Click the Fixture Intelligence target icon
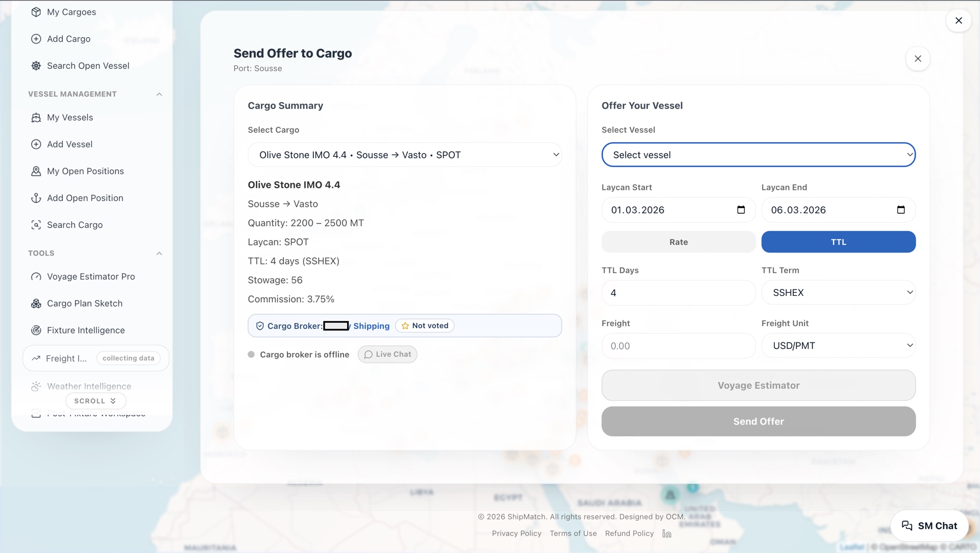The width and height of the screenshot is (980, 553). [x=36, y=331]
